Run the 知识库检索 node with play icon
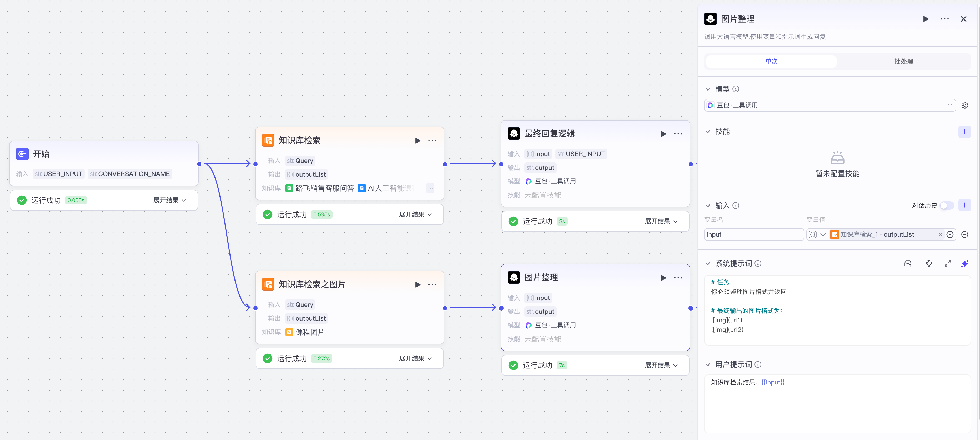The image size is (980, 440). pos(417,141)
